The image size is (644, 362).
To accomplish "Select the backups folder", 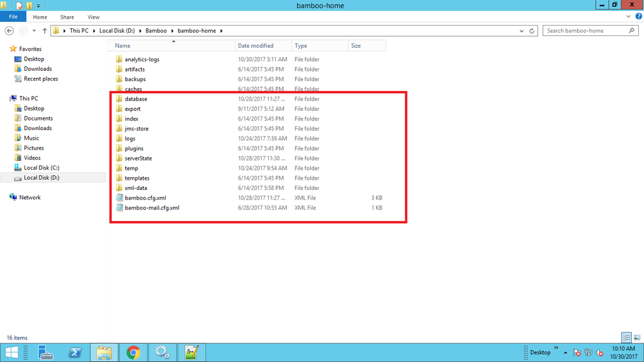I will click(x=135, y=79).
